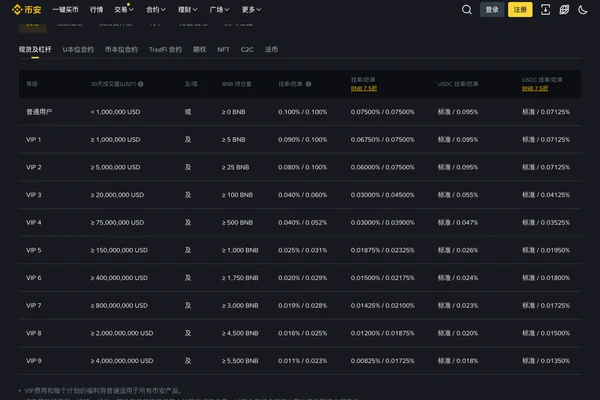
Task: Switch to the C2C tab
Action: [247, 49]
